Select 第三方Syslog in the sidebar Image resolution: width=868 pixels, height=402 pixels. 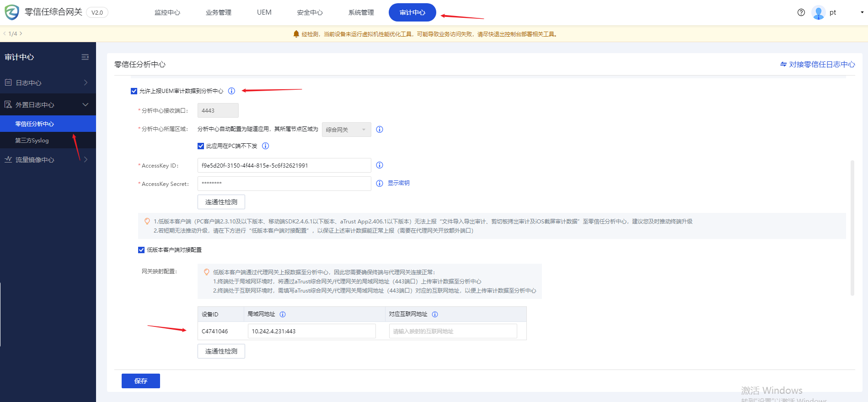point(32,141)
